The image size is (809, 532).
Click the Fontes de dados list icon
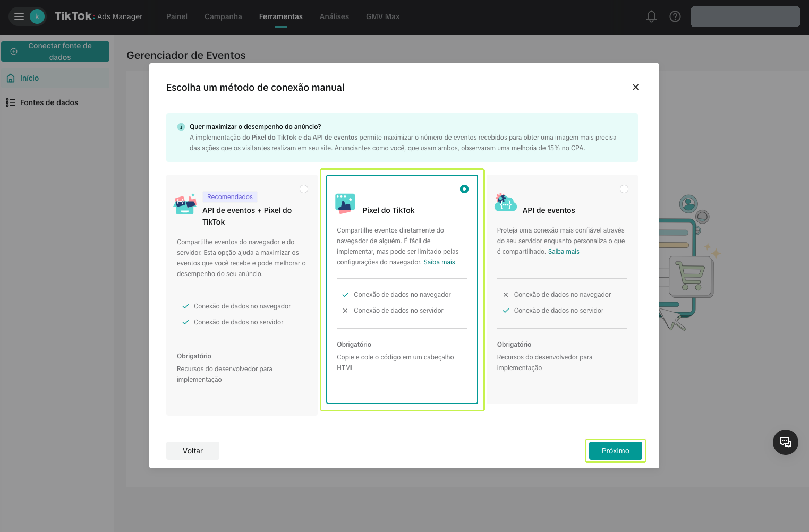coord(11,102)
